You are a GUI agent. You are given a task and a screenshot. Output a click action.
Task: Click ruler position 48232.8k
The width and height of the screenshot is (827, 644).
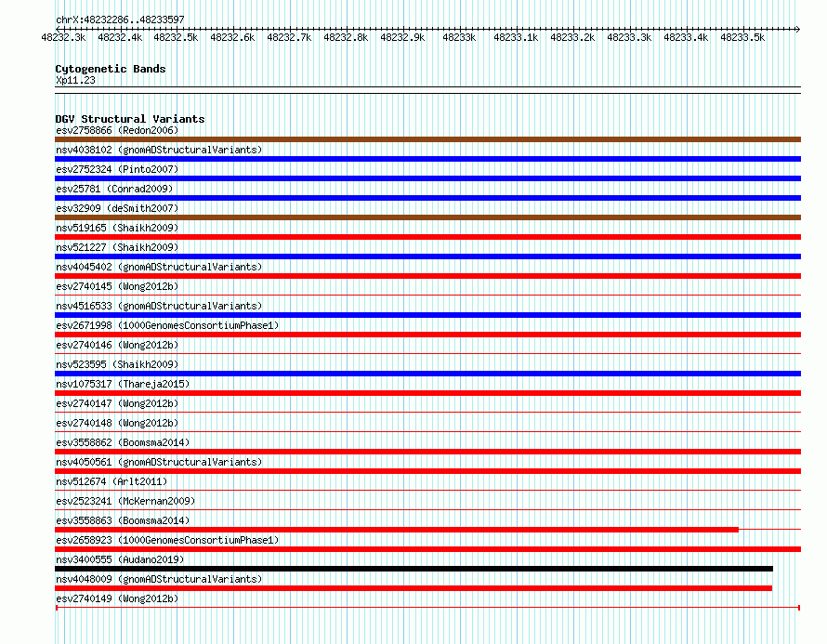tap(346, 37)
